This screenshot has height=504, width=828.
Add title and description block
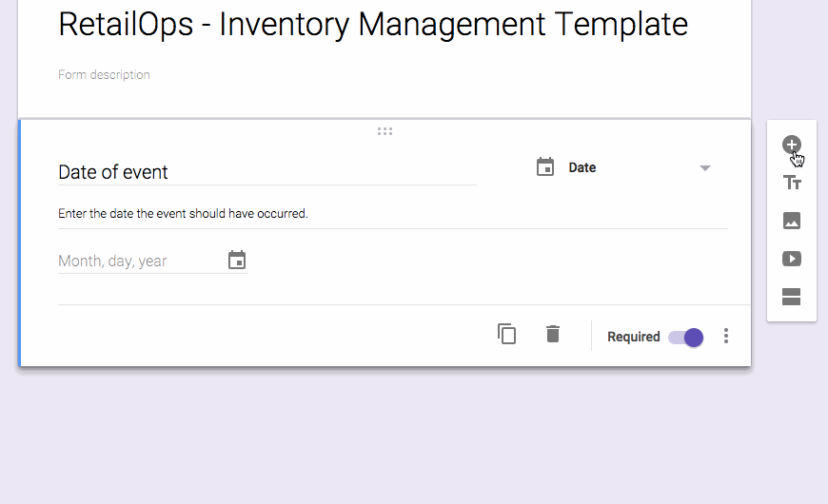[x=791, y=183]
